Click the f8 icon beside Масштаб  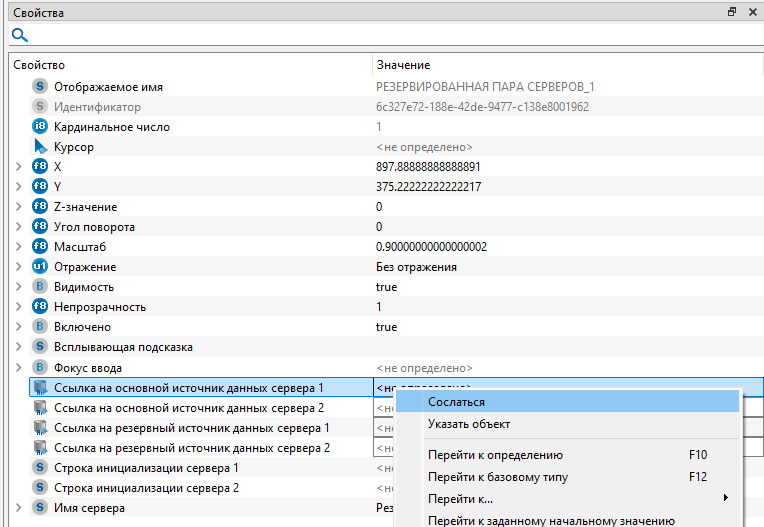click(x=40, y=247)
